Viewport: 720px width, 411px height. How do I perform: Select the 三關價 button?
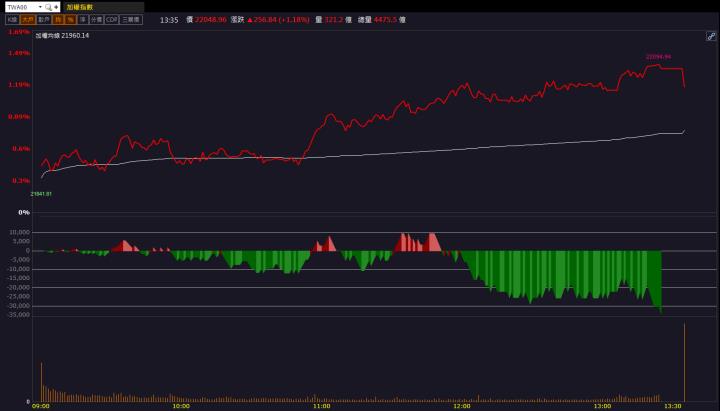pos(131,19)
